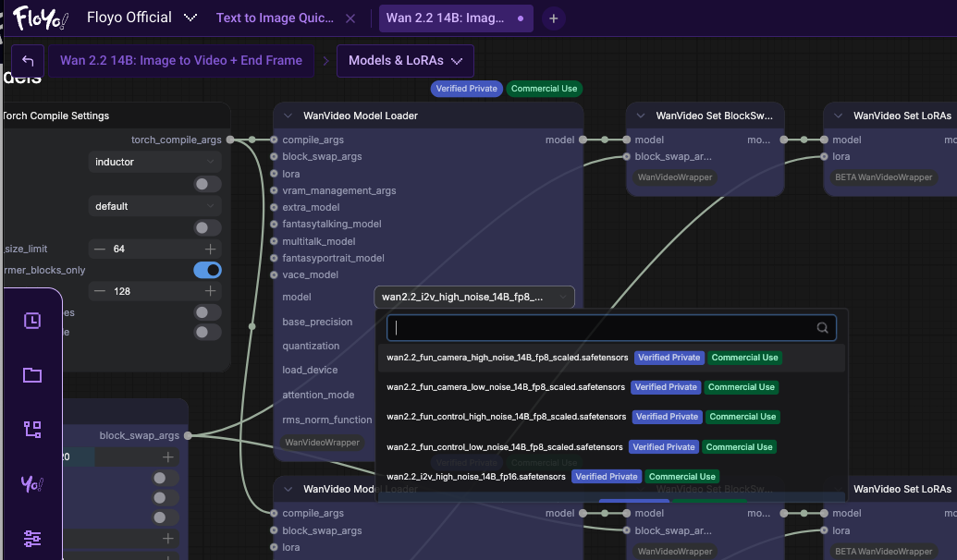Increase the 128 value

coord(211,291)
